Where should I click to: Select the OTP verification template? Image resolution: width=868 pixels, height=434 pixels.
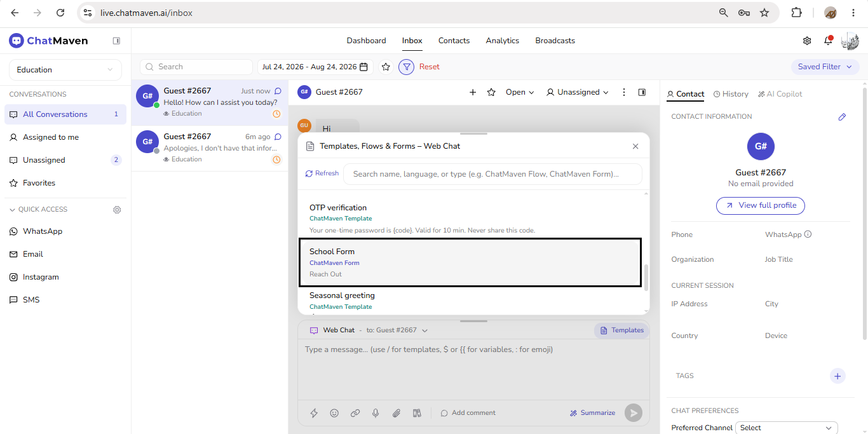(470, 219)
